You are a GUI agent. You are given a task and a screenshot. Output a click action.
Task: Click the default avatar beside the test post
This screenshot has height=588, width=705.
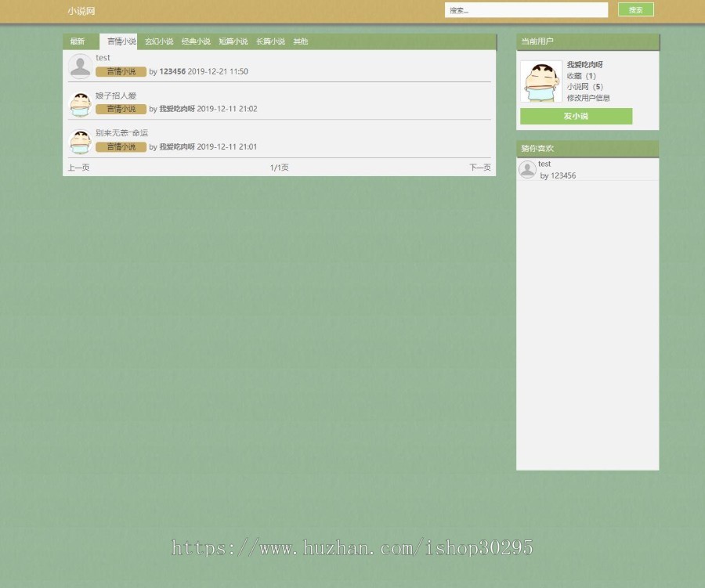[x=81, y=66]
